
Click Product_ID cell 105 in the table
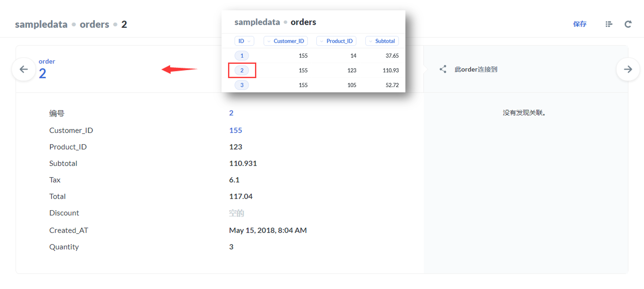point(352,85)
